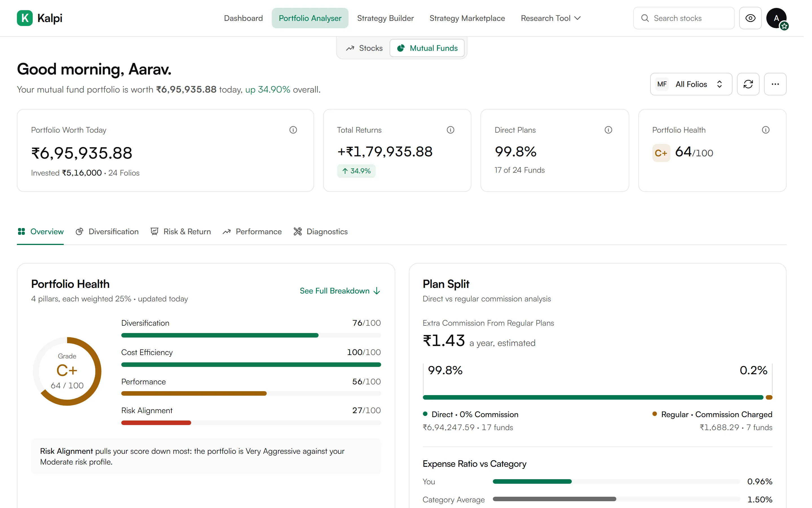The image size is (812, 508).
Task: Click the C+ badge in Portfolio Health card
Action: point(661,153)
